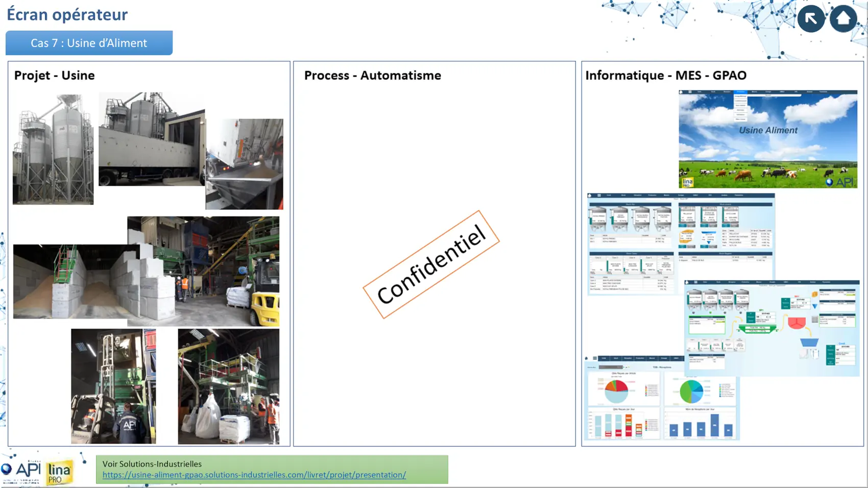
Task: Click the photo of two tall silos
Action: coord(53,149)
